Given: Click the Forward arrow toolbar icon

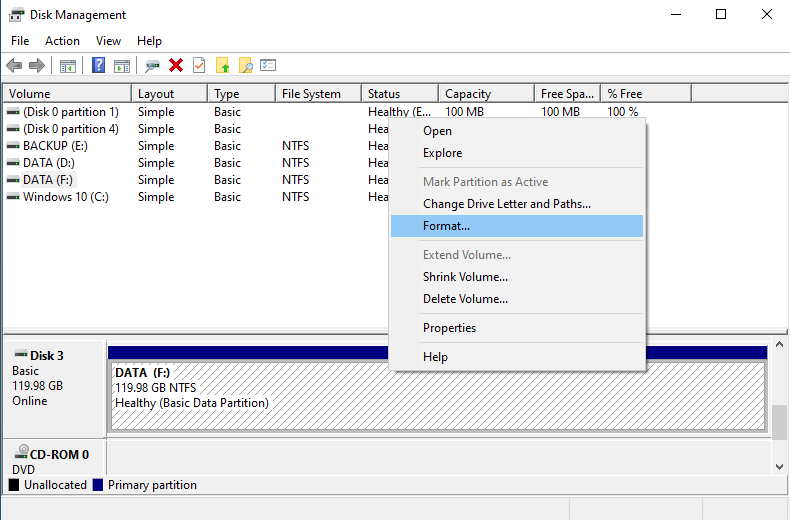Looking at the screenshot, I should [37, 66].
